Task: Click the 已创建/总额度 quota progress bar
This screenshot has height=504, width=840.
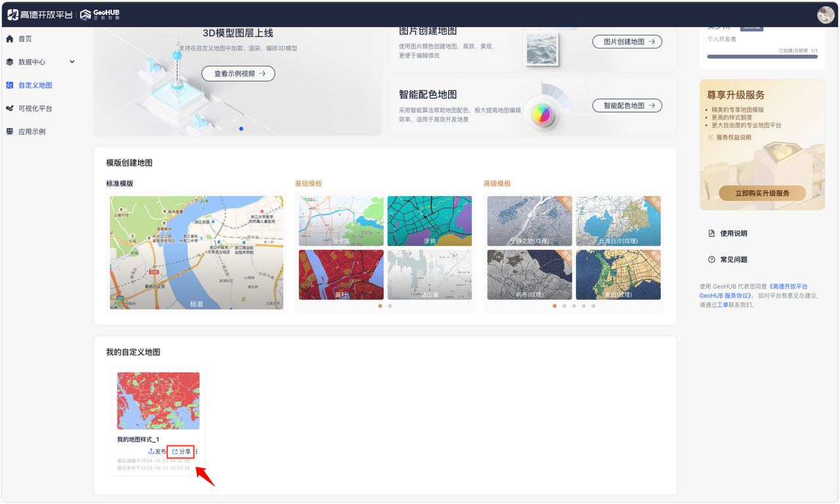Action: 762,57
